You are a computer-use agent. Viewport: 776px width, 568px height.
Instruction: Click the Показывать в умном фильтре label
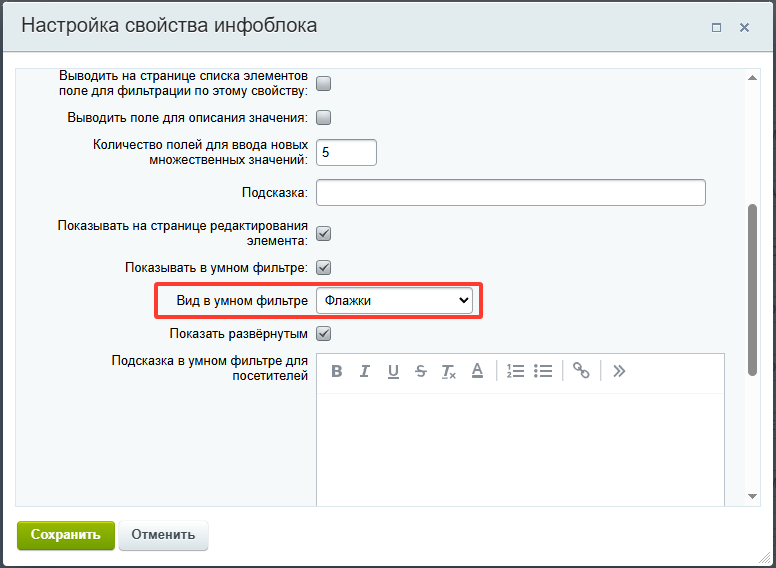[216, 268]
